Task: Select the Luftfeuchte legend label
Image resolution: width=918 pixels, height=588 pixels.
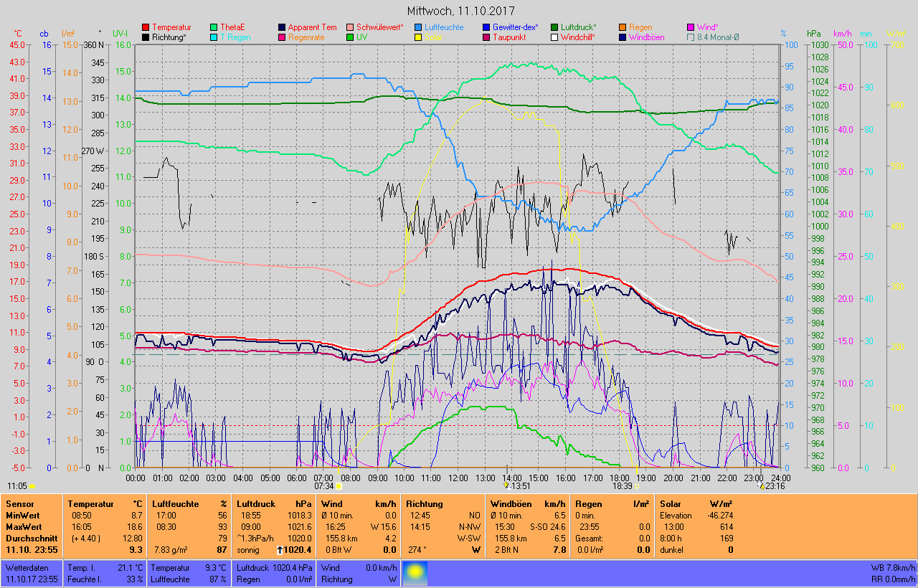Action: tap(443, 27)
